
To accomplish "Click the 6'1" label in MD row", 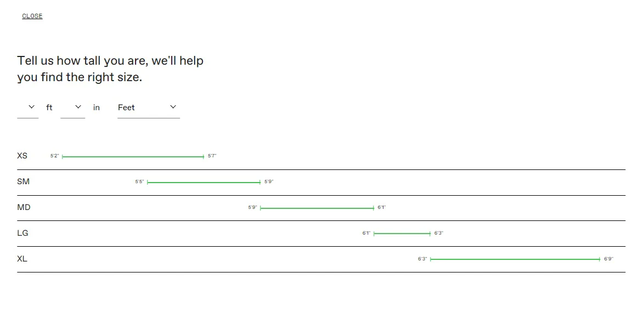I will coord(381,208).
